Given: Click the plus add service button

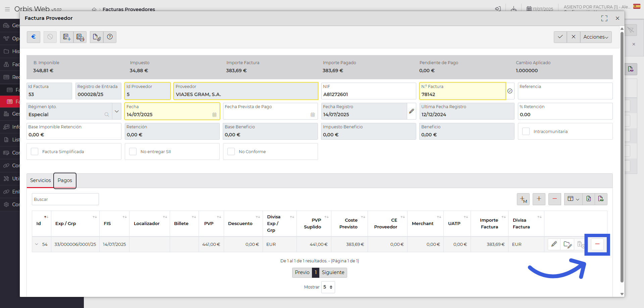Looking at the screenshot, I should tap(539, 199).
